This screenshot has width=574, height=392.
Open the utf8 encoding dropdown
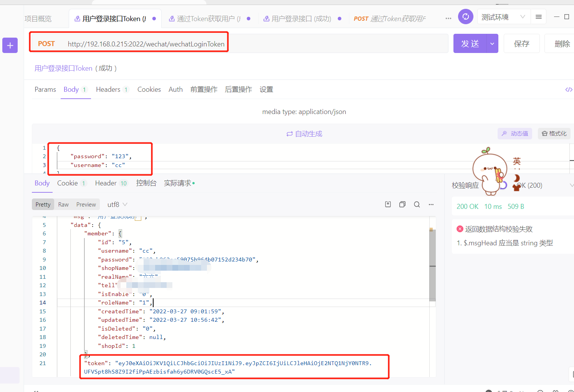pyautogui.click(x=117, y=204)
